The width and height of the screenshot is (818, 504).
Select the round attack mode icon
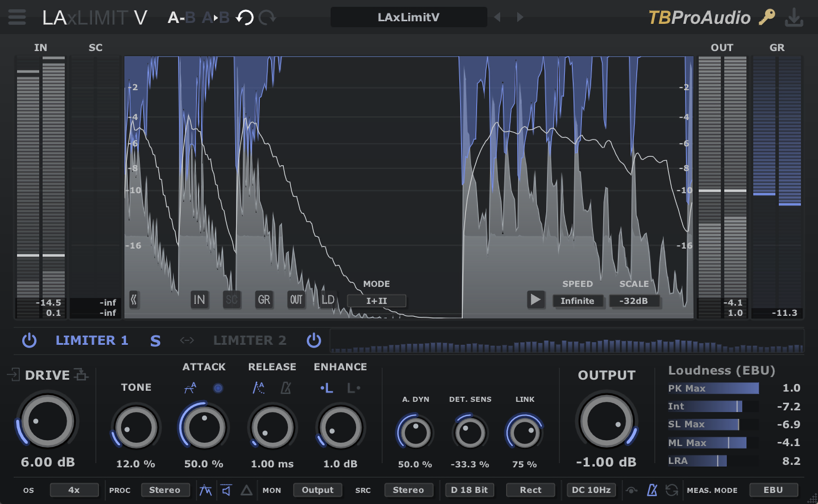[218, 388]
